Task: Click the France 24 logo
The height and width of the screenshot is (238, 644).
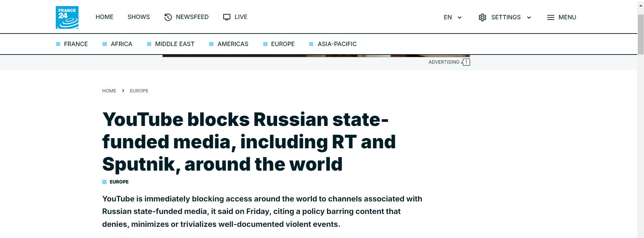Action: (x=67, y=17)
